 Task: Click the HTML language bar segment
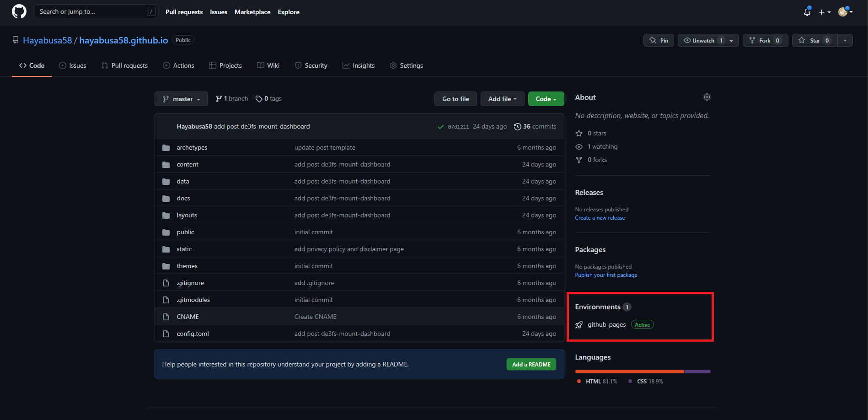(x=629, y=372)
